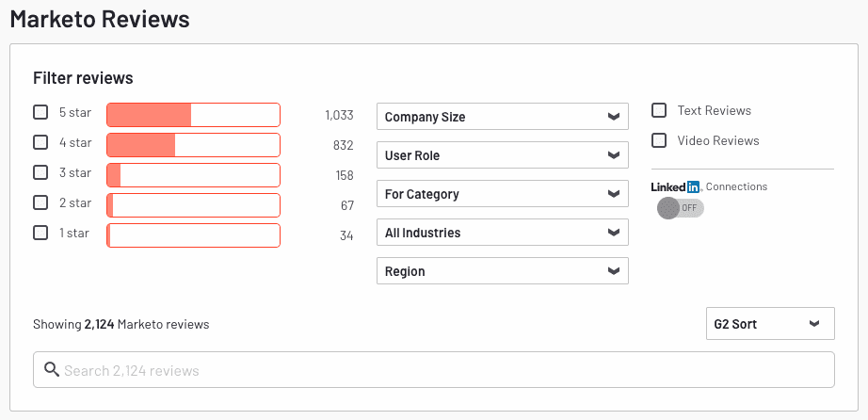Check the 4 star filter checkbox
This screenshot has width=868, height=420.
click(x=40, y=143)
